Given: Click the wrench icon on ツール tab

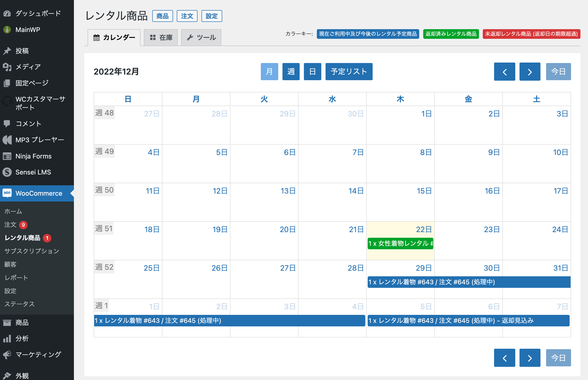Looking at the screenshot, I should (x=190, y=38).
